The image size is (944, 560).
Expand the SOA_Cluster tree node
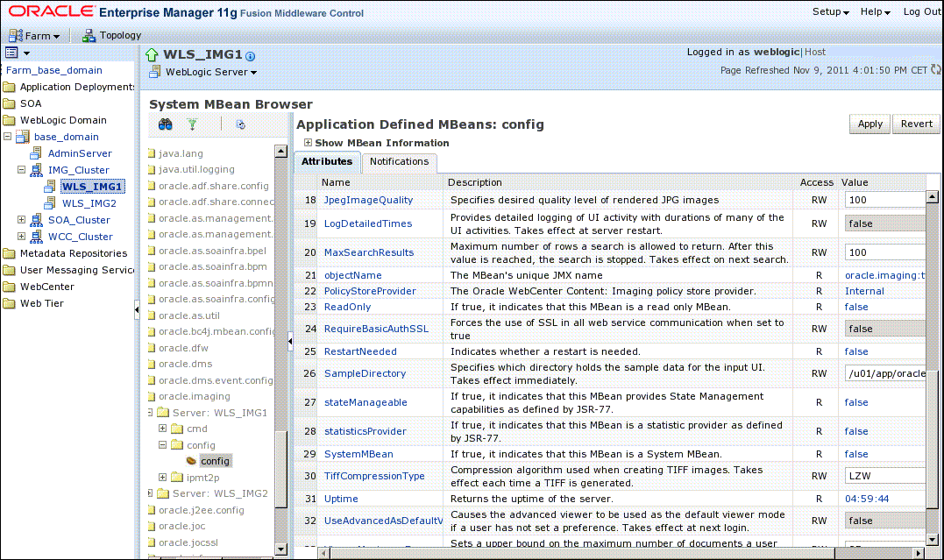(x=23, y=220)
